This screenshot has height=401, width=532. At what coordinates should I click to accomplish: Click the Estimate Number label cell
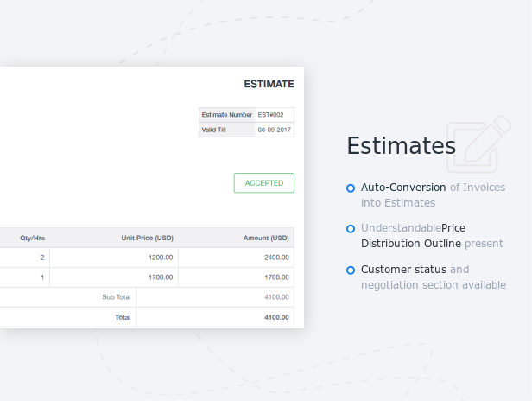coord(227,115)
